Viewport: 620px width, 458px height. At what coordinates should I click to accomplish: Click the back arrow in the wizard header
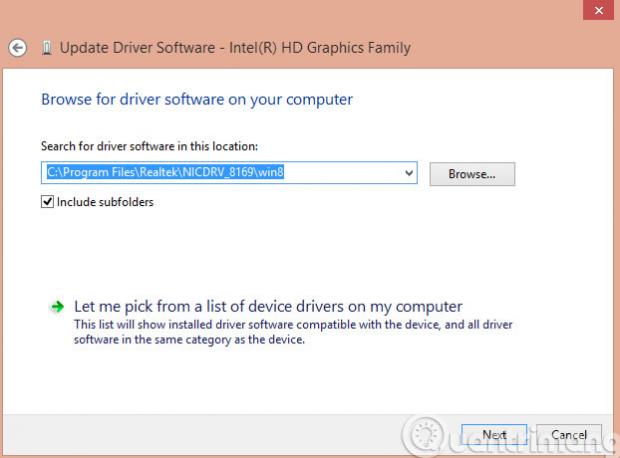coord(17,47)
